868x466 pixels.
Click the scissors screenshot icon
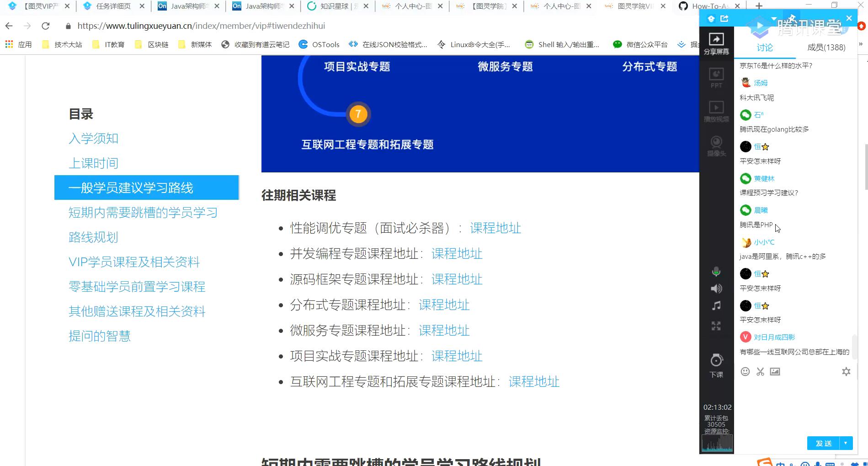(x=760, y=371)
